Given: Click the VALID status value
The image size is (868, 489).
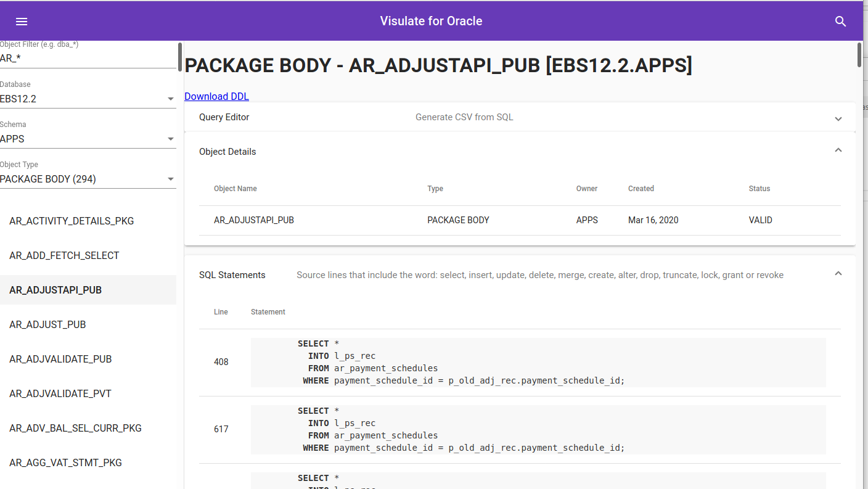Looking at the screenshot, I should click(760, 220).
